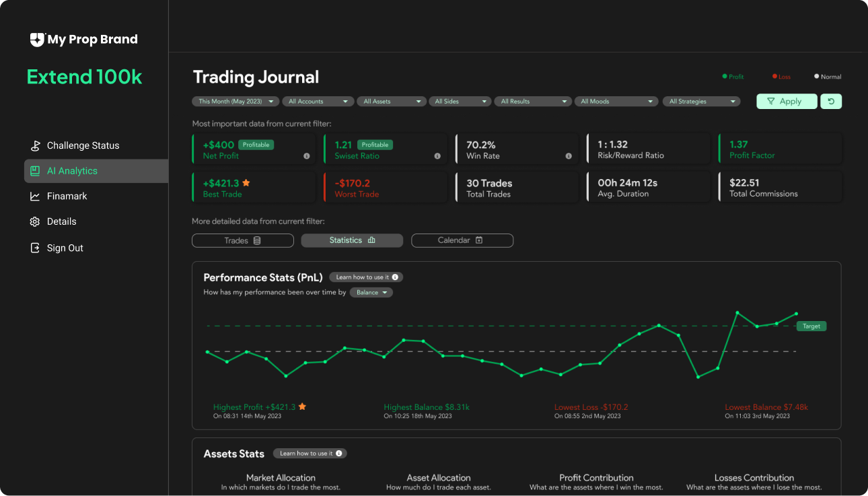Screen dimensions: 868x496
Task: Open the Calendar tab
Action: [x=462, y=240]
